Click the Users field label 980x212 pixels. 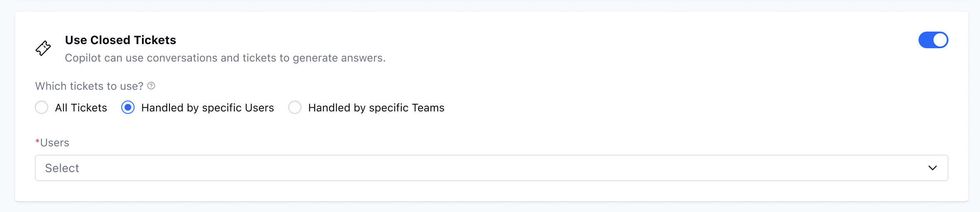(54, 143)
